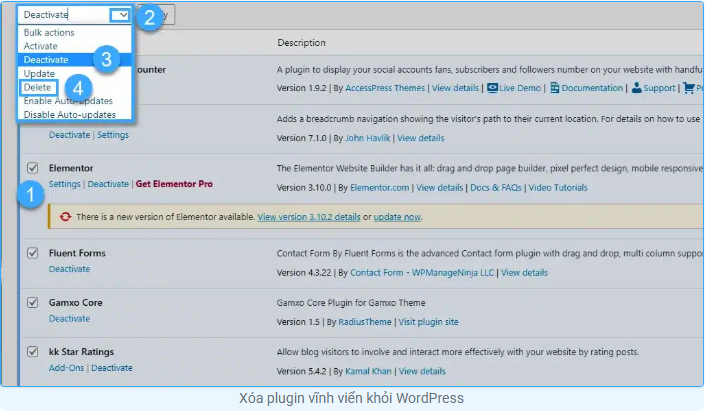Open Elementor Docs & FAQs
This screenshot has width=705, height=413.
[x=495, y=188]
